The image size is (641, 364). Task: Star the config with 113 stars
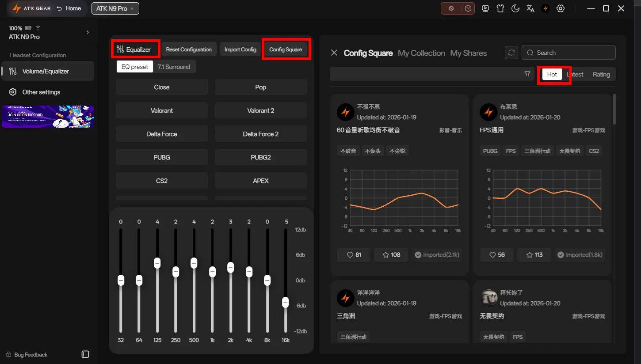click(534, 255)
